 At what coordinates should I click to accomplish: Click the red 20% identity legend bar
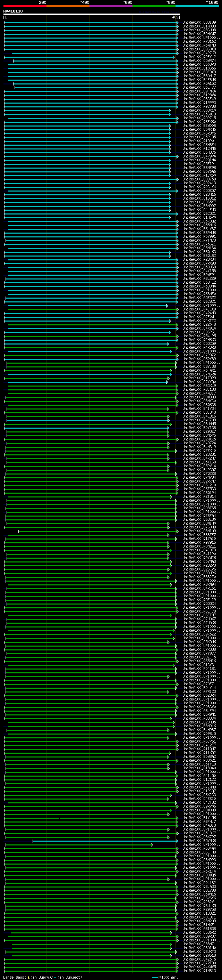(25, 6)
